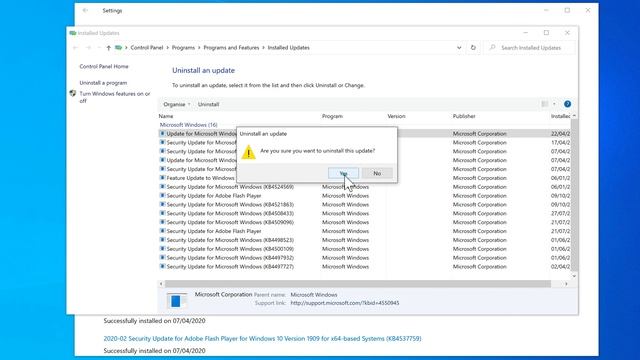Open the Control Panel Home link
Viewport: 640px width, 360px height.
104,67
